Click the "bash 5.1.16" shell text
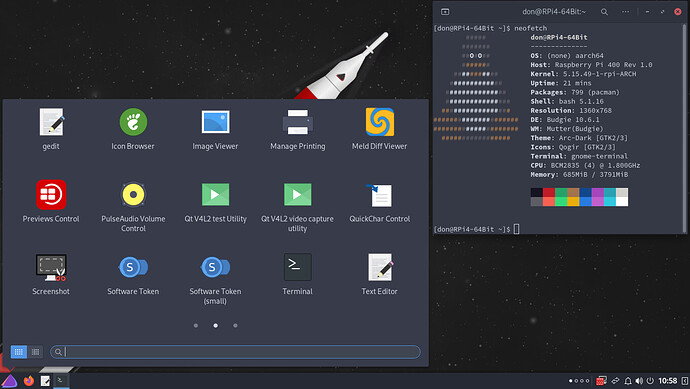This screenshot has width=690, height=389. pos(581,101)
